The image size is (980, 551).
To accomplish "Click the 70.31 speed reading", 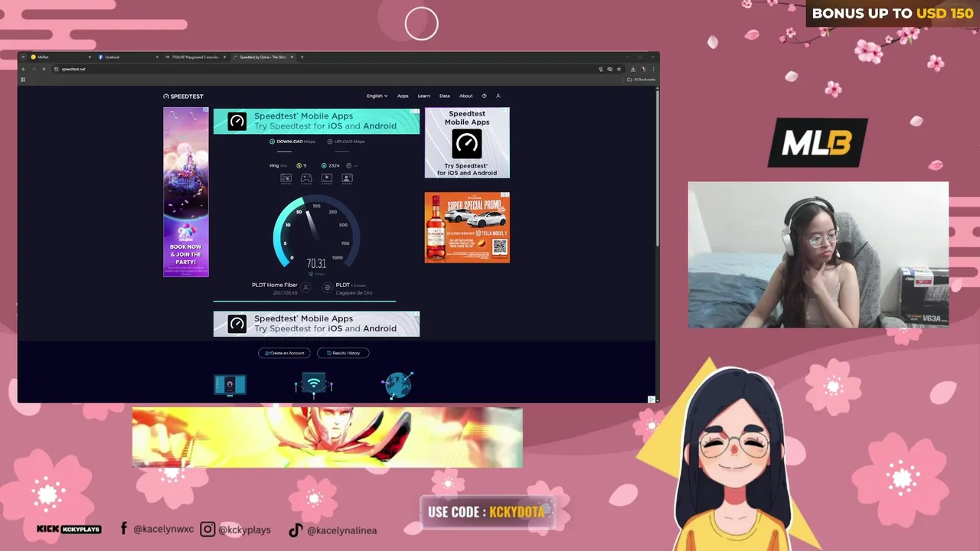I will pyautogui.click(x=316, y=263).
